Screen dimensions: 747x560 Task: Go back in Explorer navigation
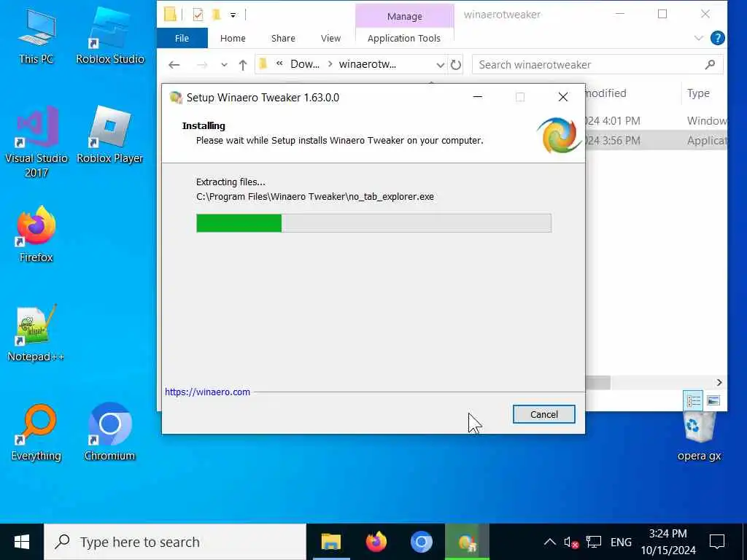174,65
